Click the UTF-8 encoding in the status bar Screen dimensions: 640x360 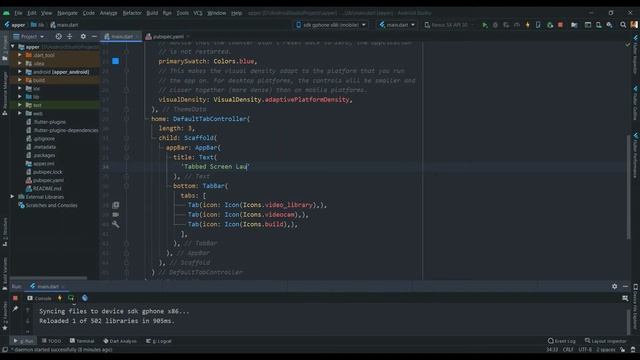584,350
